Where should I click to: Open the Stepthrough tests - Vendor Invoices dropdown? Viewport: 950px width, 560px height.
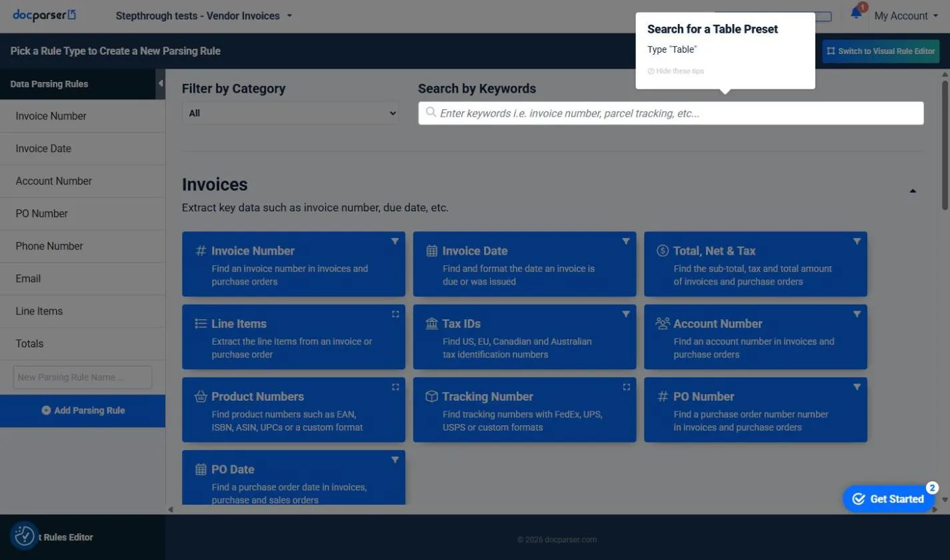tap(204, 15)
